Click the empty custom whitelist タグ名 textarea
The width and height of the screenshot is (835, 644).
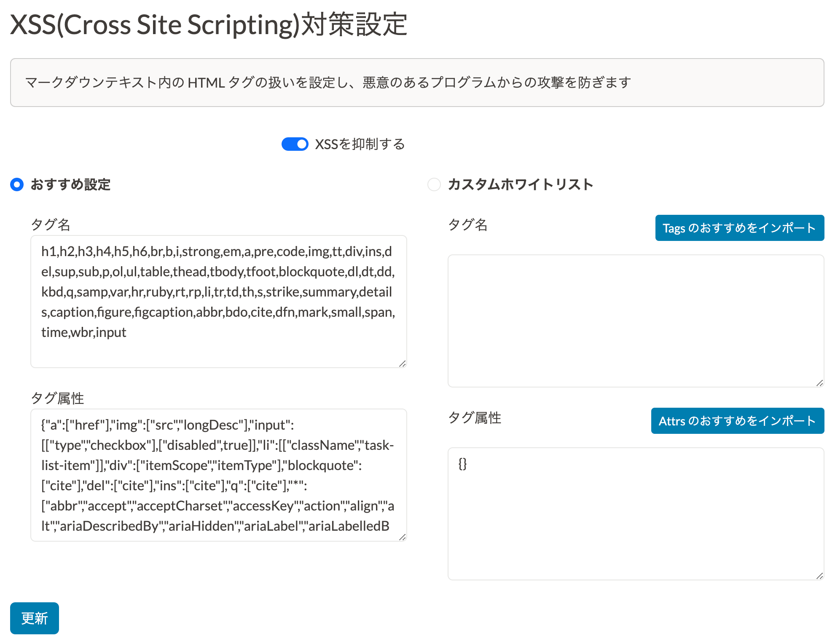click(x=636, y=321)
